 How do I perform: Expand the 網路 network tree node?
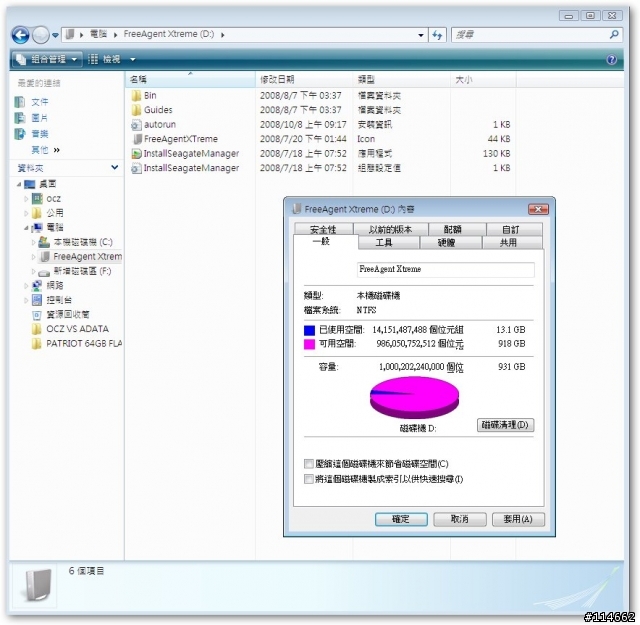(26, 286)
